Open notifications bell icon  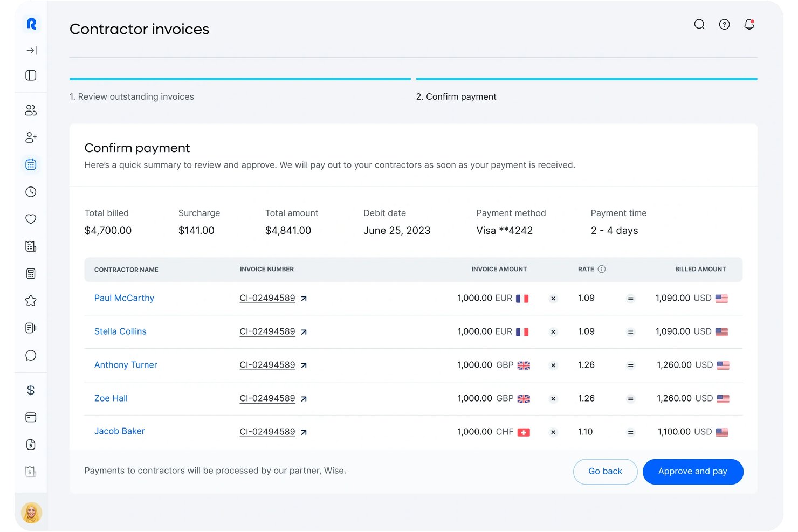[749, 24]
